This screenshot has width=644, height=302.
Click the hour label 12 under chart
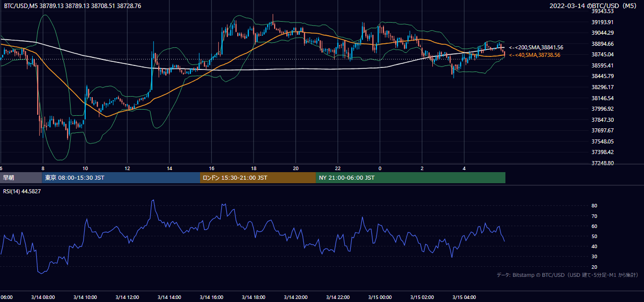tap(127, 169)
